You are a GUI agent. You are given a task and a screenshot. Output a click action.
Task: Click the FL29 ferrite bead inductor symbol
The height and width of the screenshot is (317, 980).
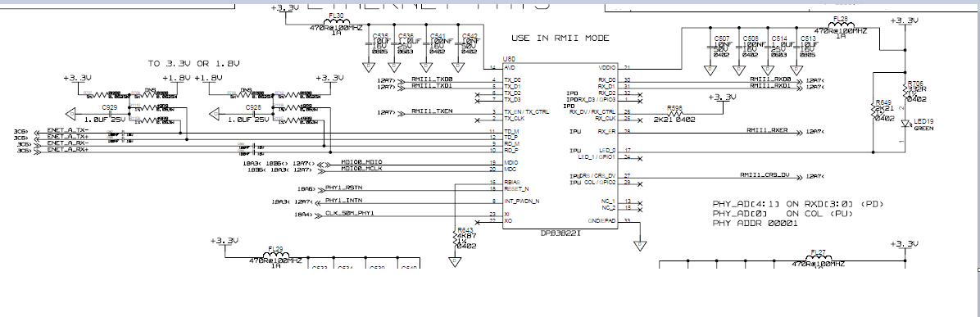tap(275, 255)
